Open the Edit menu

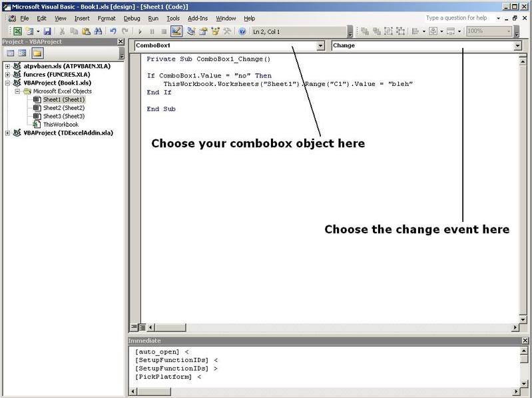click(41, 19)
